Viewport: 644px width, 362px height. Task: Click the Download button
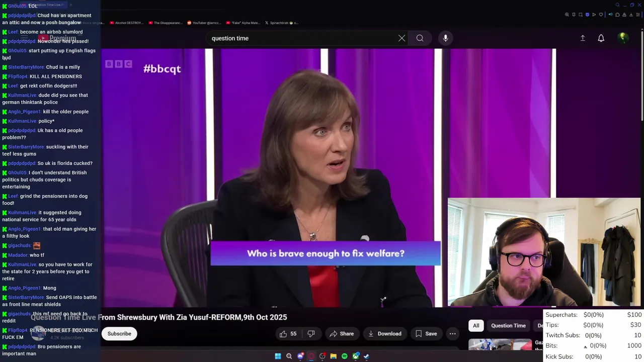tap(384, 334)
